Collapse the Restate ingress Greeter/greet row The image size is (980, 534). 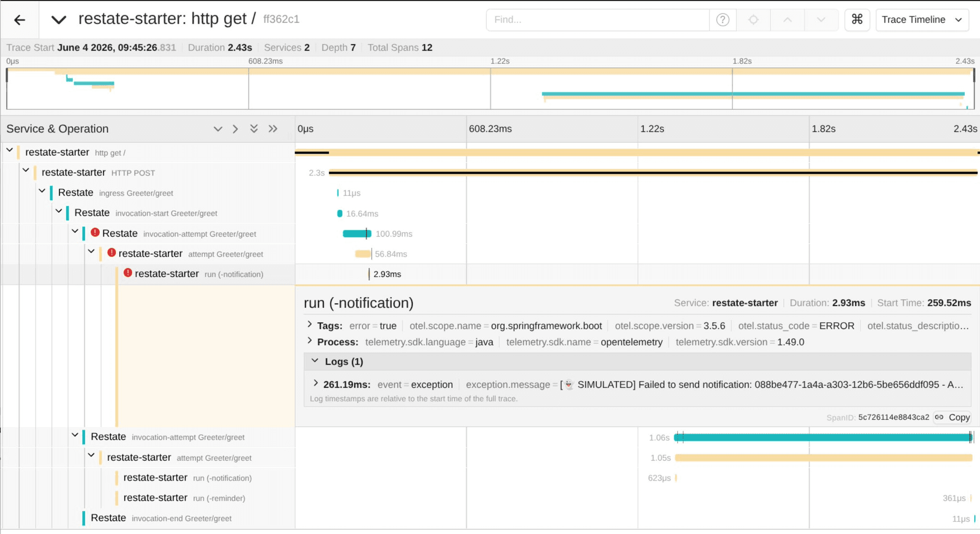[42, 191]
